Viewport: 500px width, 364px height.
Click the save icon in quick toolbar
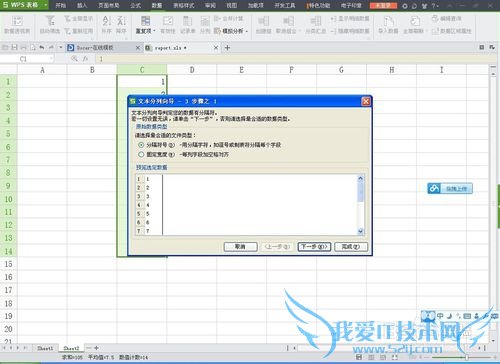click(x=14, y=48)
